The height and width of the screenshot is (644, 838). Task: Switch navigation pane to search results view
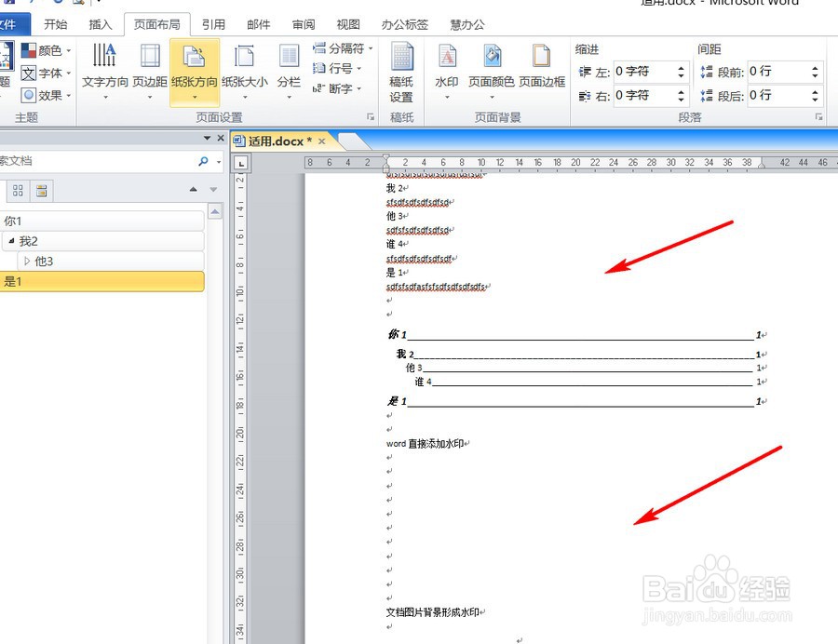coord(41,191)
